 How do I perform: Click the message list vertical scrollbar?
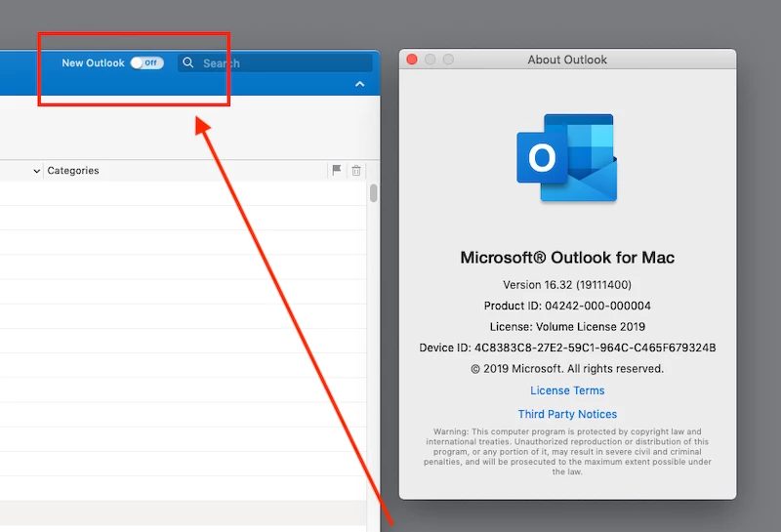[x=374, y=193]
